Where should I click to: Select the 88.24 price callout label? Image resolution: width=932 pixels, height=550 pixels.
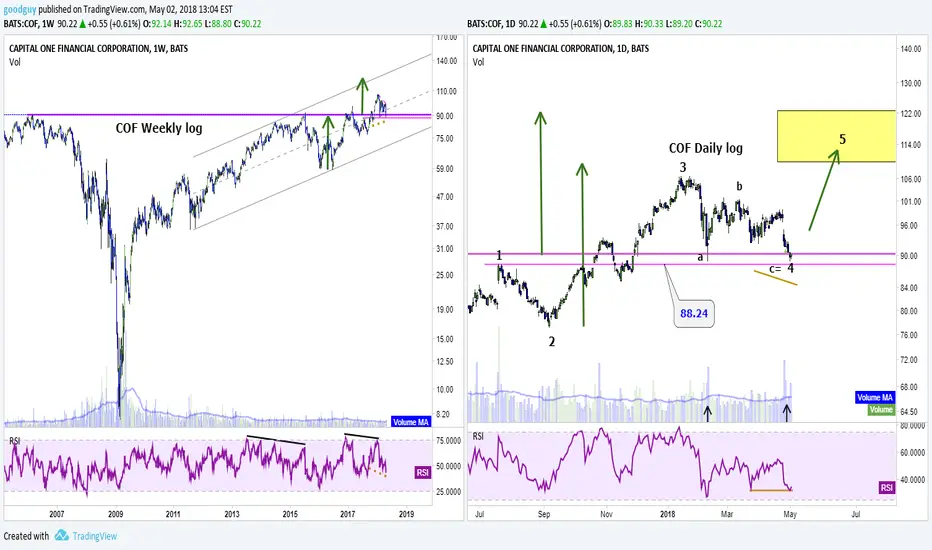tap(694, 313)
